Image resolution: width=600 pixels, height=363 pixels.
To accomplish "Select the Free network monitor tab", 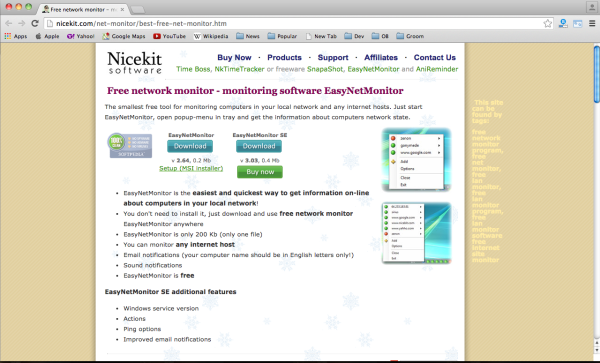I will point(83,9).
